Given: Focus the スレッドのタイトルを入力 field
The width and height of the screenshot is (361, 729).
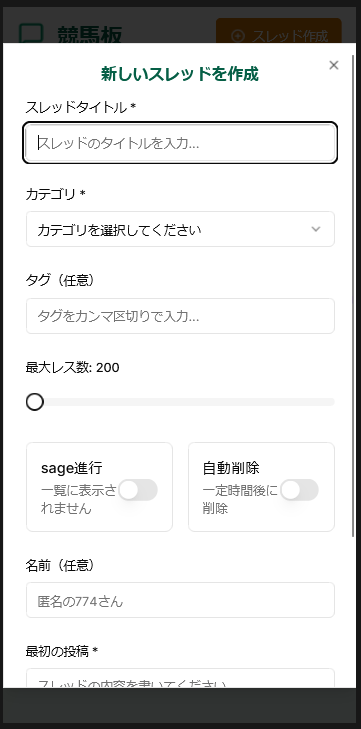Looking at the screenshot, I should (x=180, y=143).
